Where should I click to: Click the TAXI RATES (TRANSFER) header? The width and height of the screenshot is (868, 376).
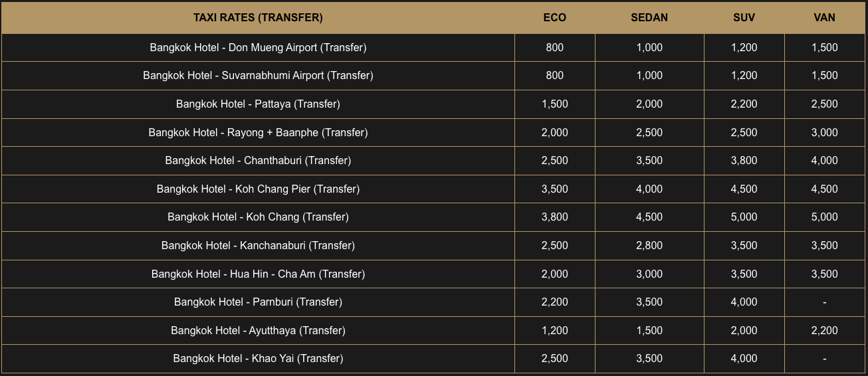click(258, 18)
